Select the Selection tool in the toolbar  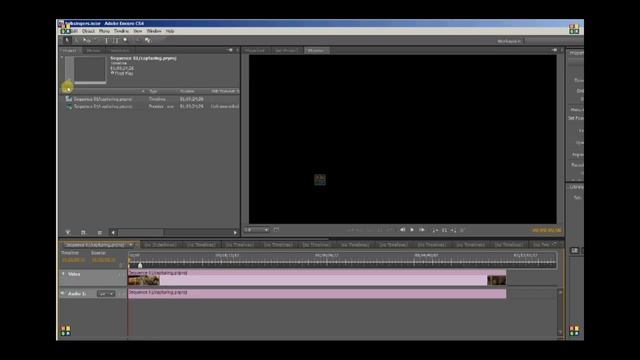[67, 40]
